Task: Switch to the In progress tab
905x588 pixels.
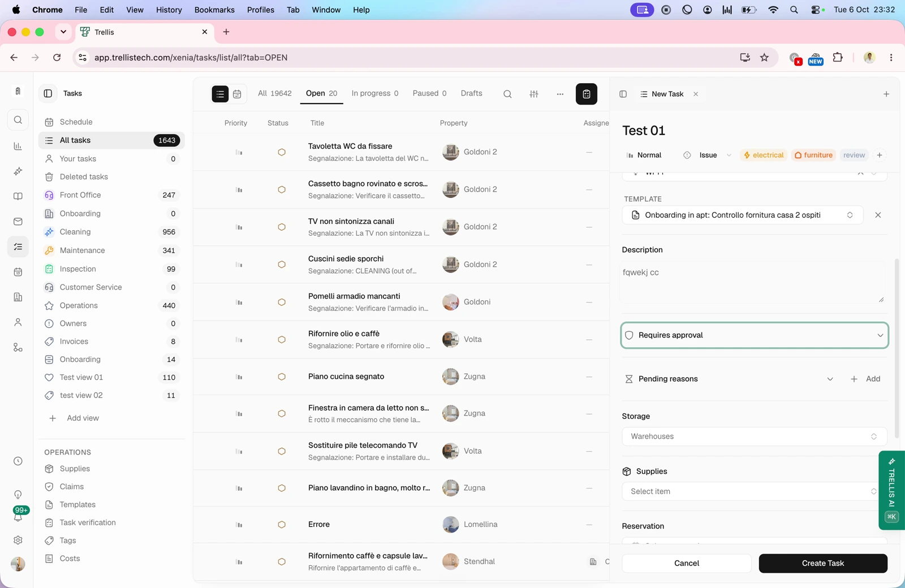Action: [375, 93]
